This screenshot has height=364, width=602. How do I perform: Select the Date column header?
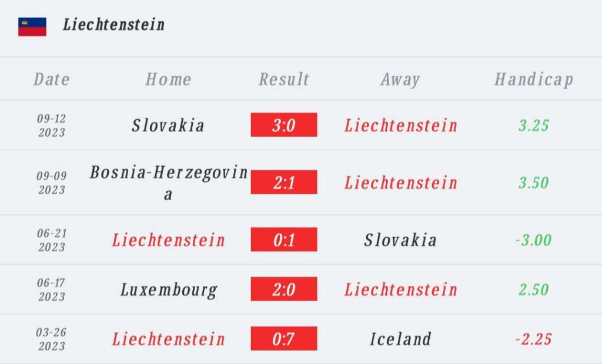tap(52, 79)
